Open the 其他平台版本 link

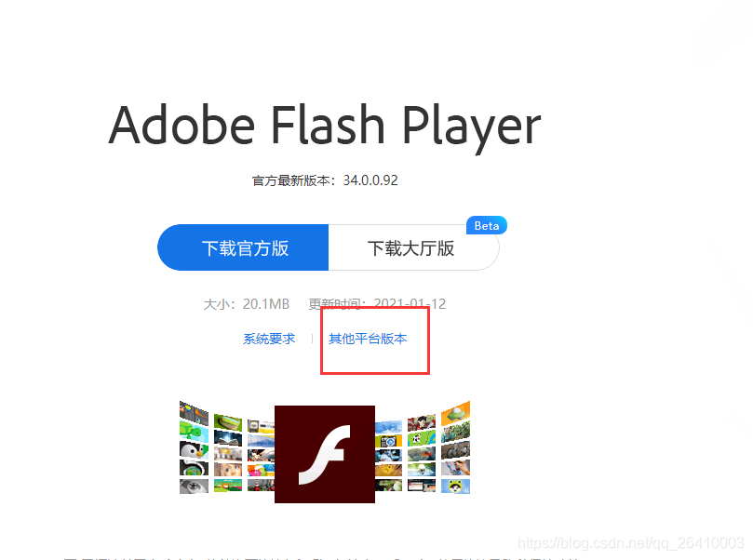[368, 339]
